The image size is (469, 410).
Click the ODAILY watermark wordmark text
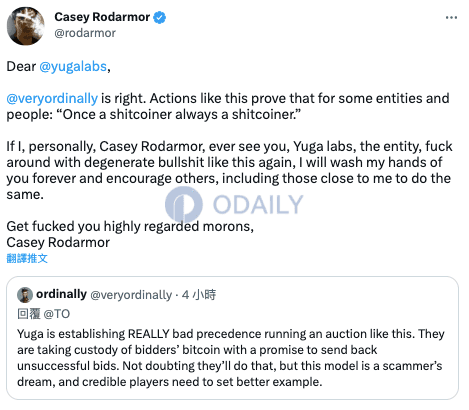(x=258, y=204)
